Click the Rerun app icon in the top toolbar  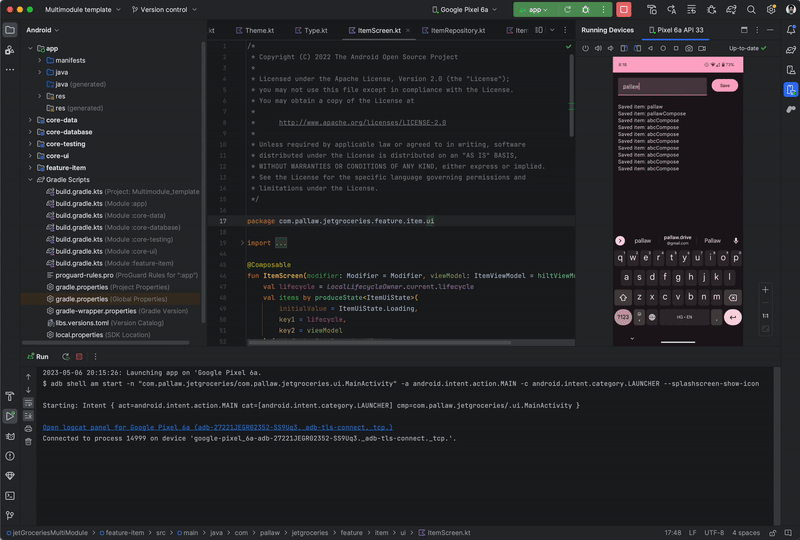click(567, 10)
